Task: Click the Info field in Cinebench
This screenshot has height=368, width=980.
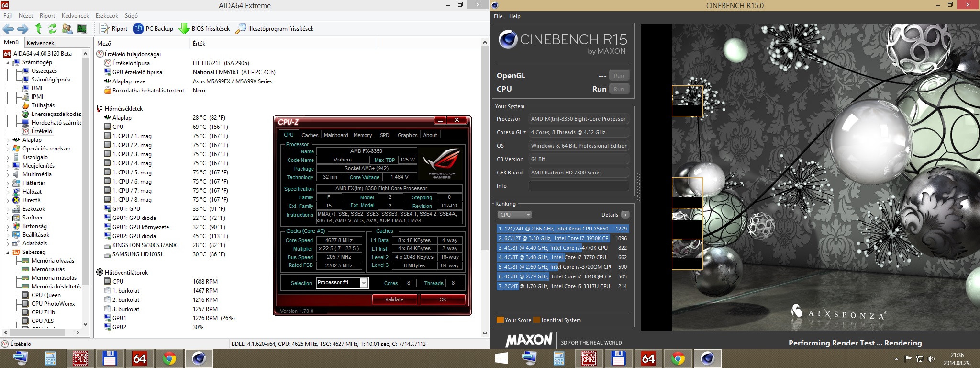Action: pos(579,186)
